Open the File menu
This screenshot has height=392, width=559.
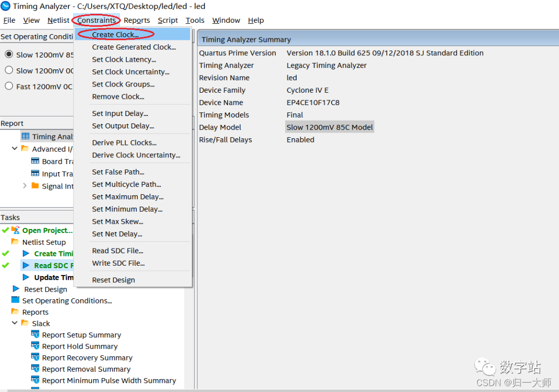click(9, 20)
